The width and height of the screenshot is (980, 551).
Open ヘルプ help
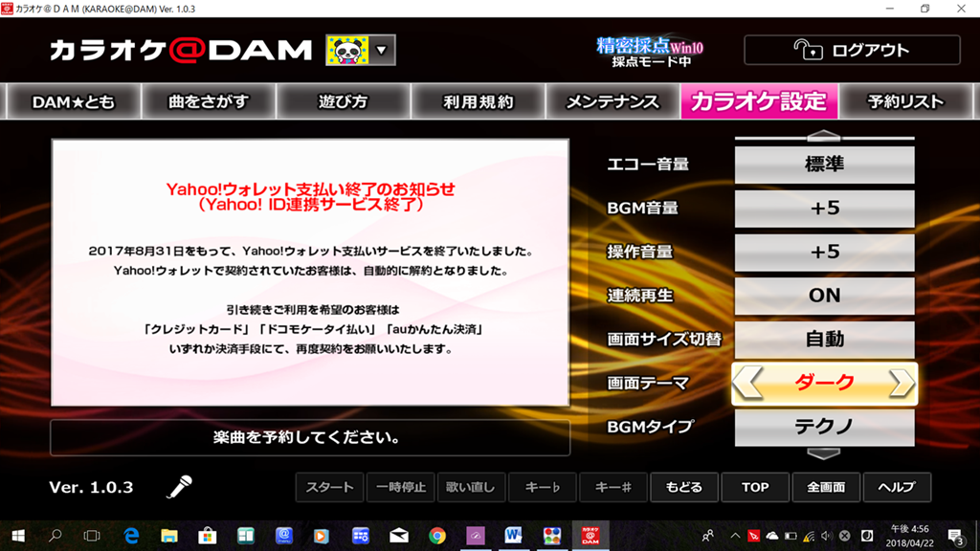point(897,487)
